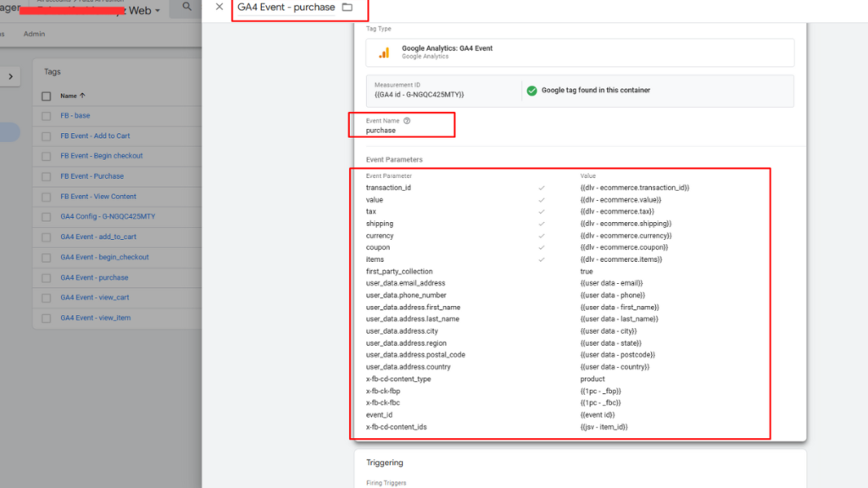Open the FB Event - Add to Cart tag
Image resolution: width=868 pixels, height=488 pixels.
click(95, 136)
